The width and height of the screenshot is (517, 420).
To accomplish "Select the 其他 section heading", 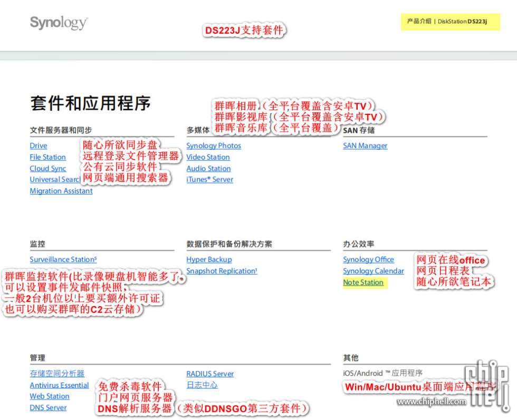I will [351, 358].
